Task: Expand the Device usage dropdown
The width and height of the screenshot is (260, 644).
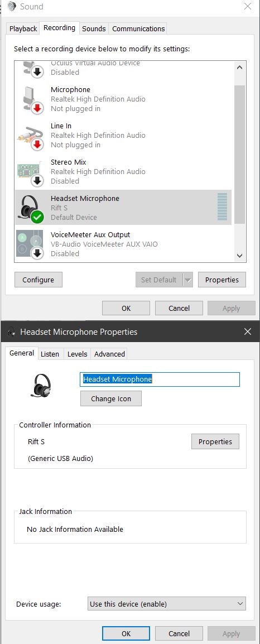Action: (x=167, y=604)
